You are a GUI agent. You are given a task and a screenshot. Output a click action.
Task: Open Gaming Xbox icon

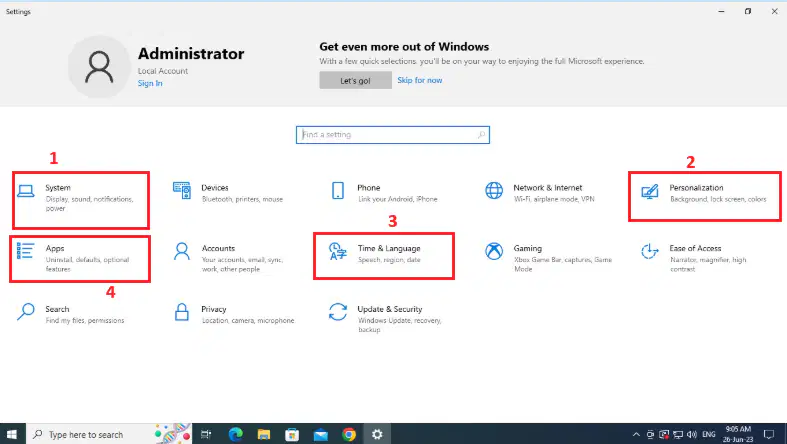[x=494, y=251]
